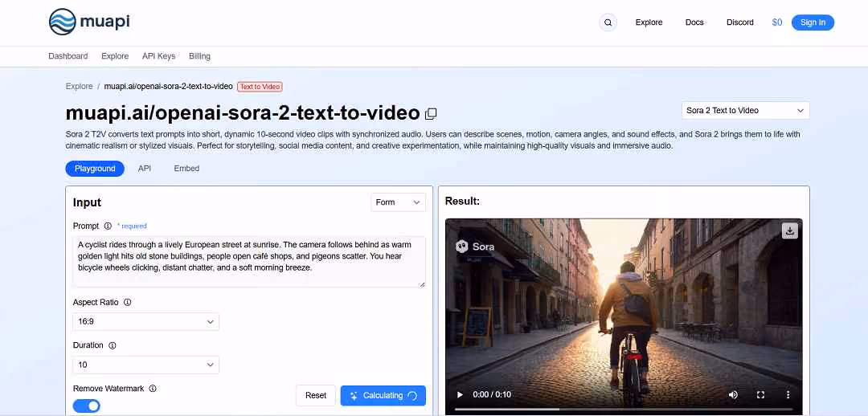Show the Duration info icon
The width and height of the screenshot is (868, 416).
113,345
